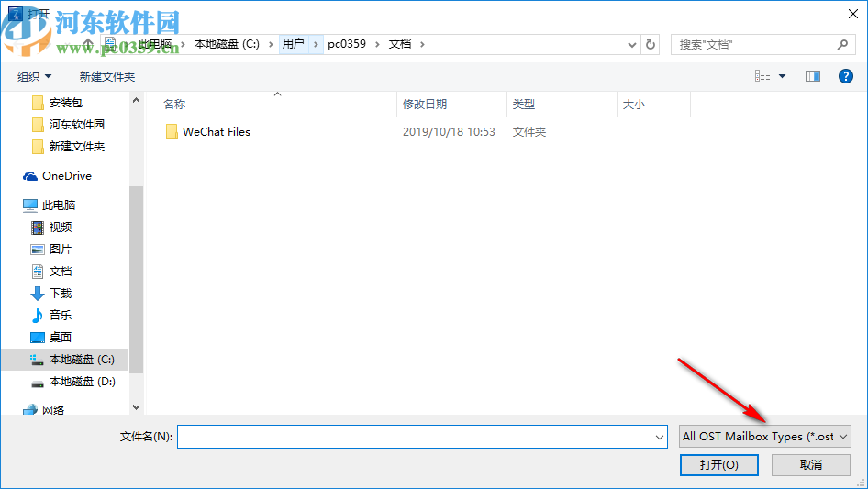Click the sidebar scroll down arrow
Screen dimensions: 868x489
click(136, 407)
